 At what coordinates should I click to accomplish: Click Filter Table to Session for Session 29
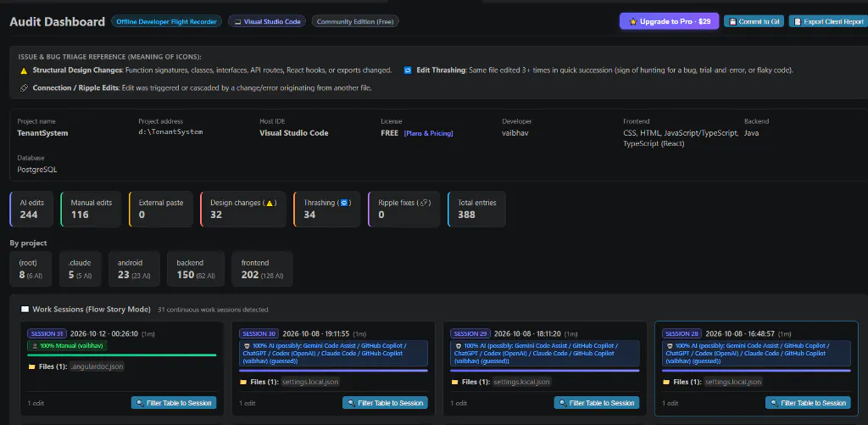coord(597,403)
